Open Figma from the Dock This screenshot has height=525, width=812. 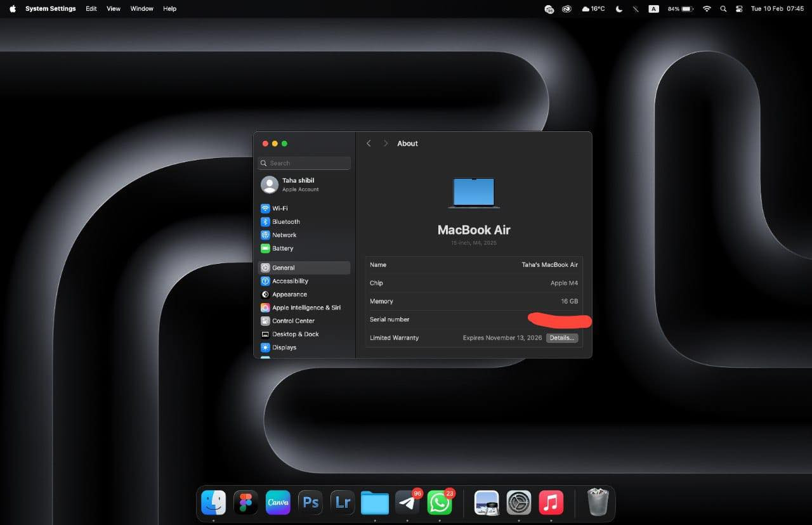tap(246, 503)
